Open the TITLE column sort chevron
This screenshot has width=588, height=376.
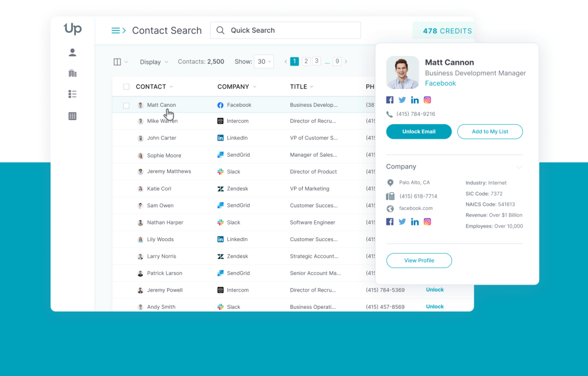click(x=312, y=87)
